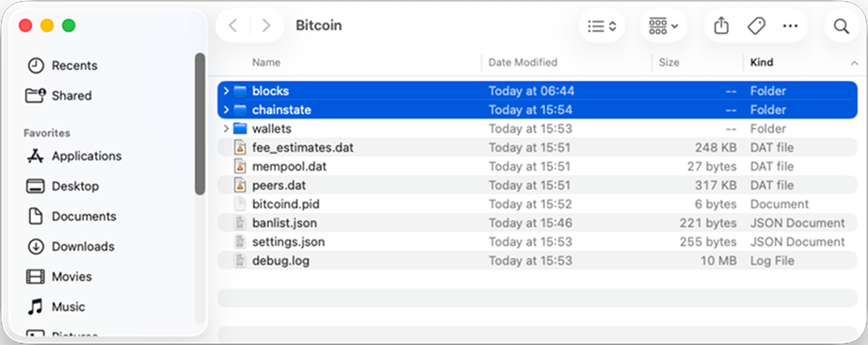Click the banlist.json file icon
This screenshot has height=345, width=868.
click(240, 223)
